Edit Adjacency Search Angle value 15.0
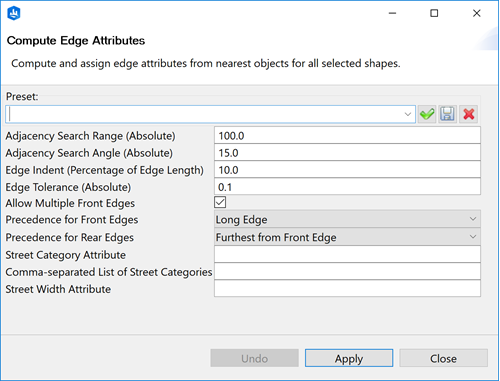This screenshot has width=500, height=381. tap(347, 153)
